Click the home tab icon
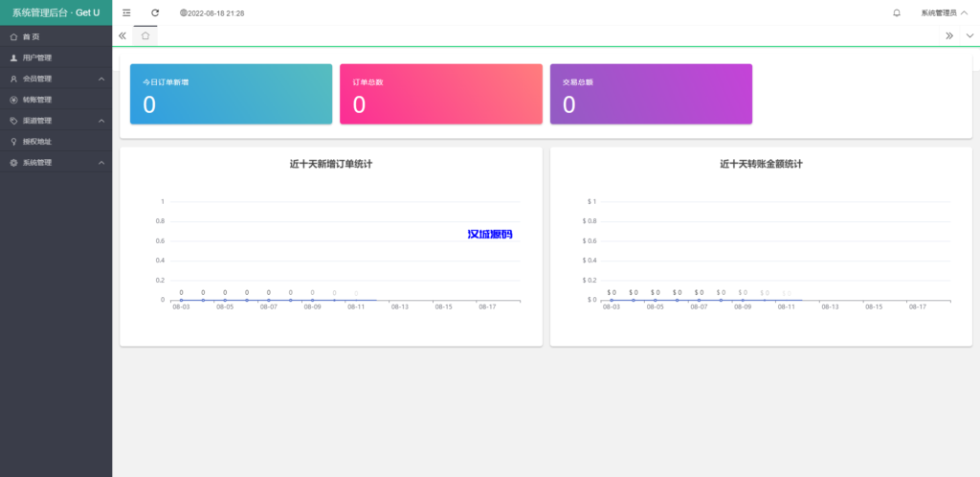 coord(145,35)
